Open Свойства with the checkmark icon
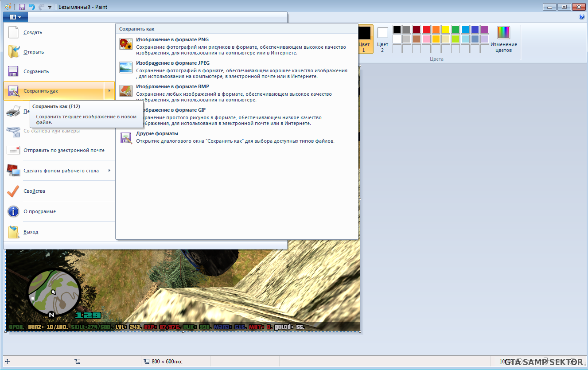Viewport: 588px width, 370px height. 14,191
